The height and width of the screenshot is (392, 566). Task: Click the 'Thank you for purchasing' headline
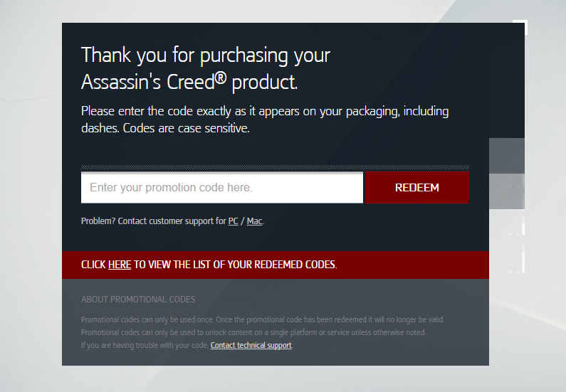[x=206, y=55]
